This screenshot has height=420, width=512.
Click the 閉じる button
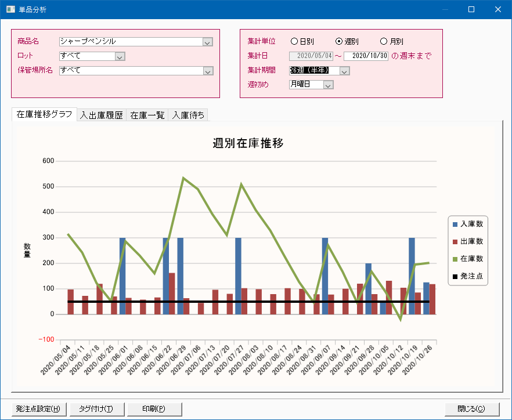[x=471, y=408]
